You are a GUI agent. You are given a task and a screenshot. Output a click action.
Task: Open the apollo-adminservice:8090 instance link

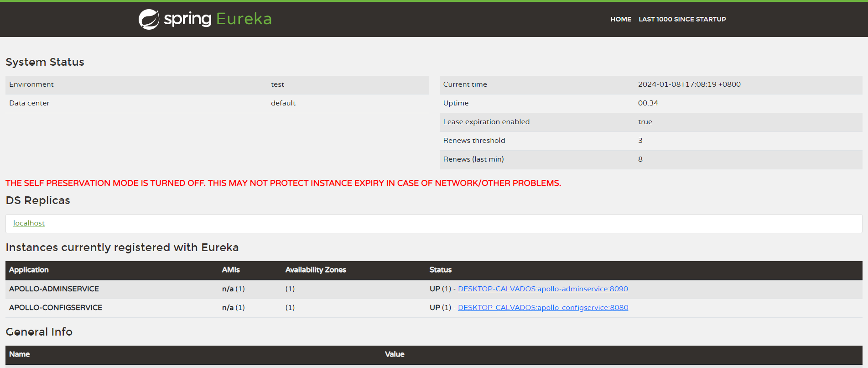pyautogui.click(x=543, y=289)
